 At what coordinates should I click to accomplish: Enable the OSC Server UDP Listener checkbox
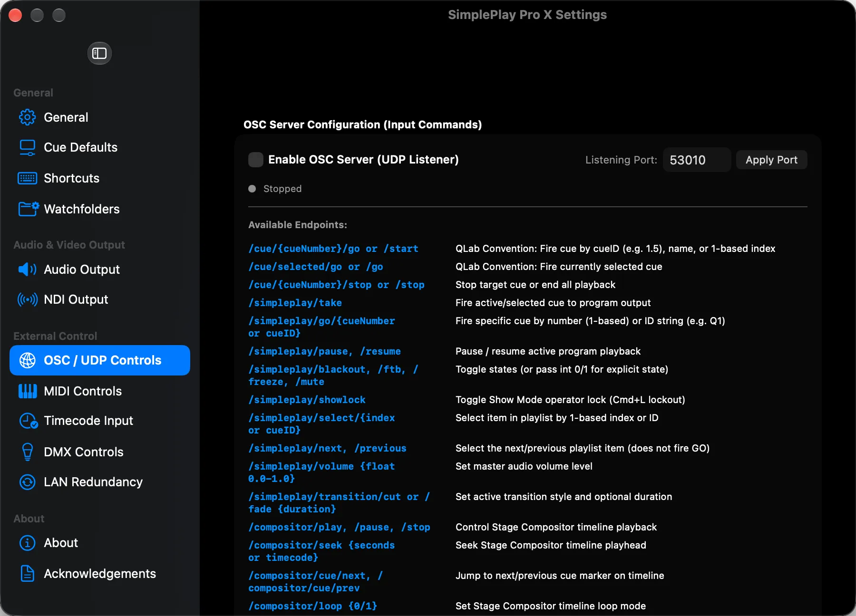click(x=256, y=160)
